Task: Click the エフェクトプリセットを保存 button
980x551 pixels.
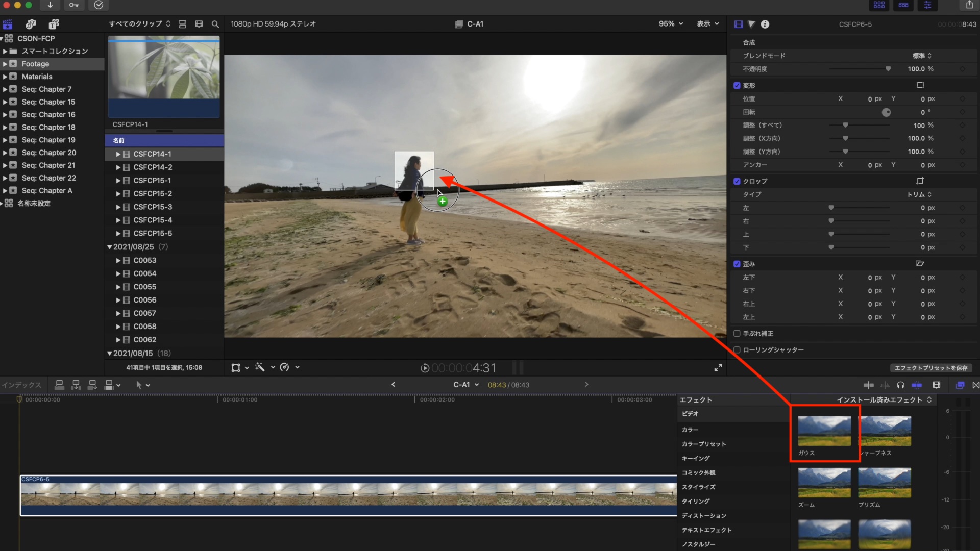Action: pos(930,368)
